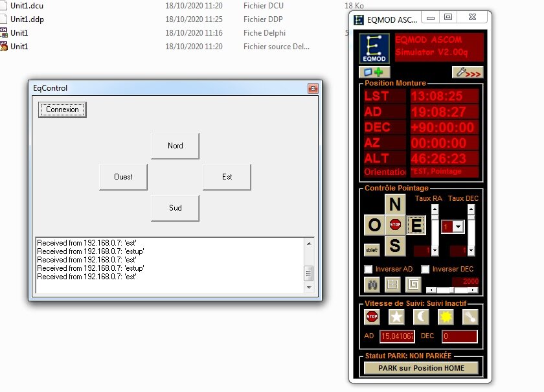
Task: Slew west with the O button in EQMOD
Action: (x=374, y=225)
